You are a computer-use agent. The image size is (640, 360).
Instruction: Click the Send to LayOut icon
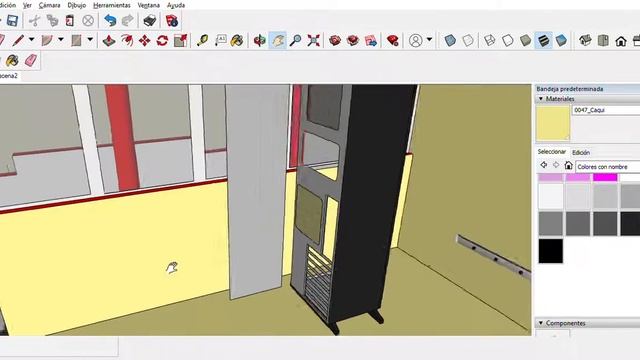click(x=371, y=40)
